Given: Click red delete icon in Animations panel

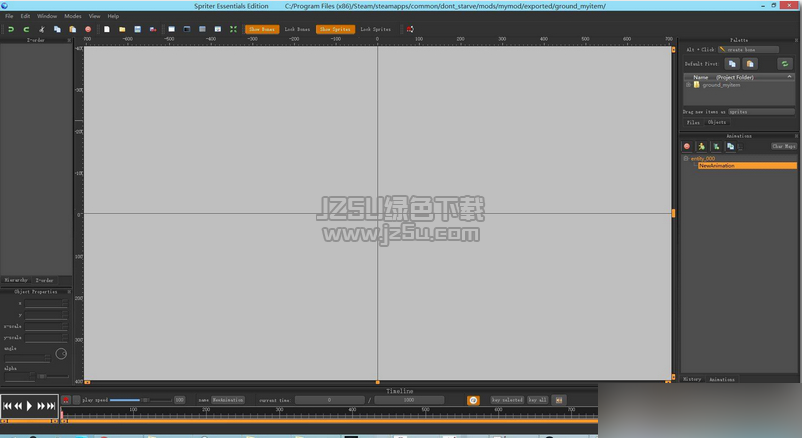Looking at the screenshot, I should pos(687,146).
